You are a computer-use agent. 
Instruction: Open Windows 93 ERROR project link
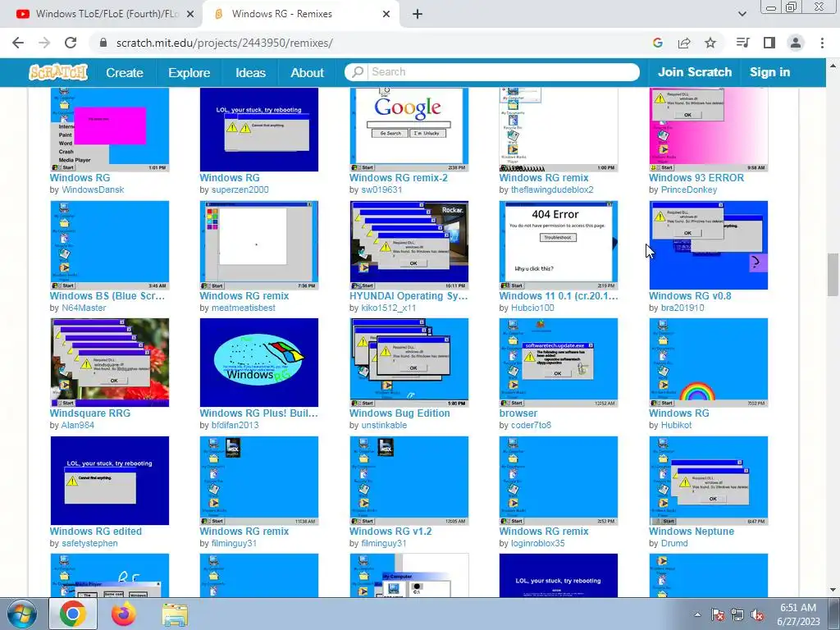(696, 178)
